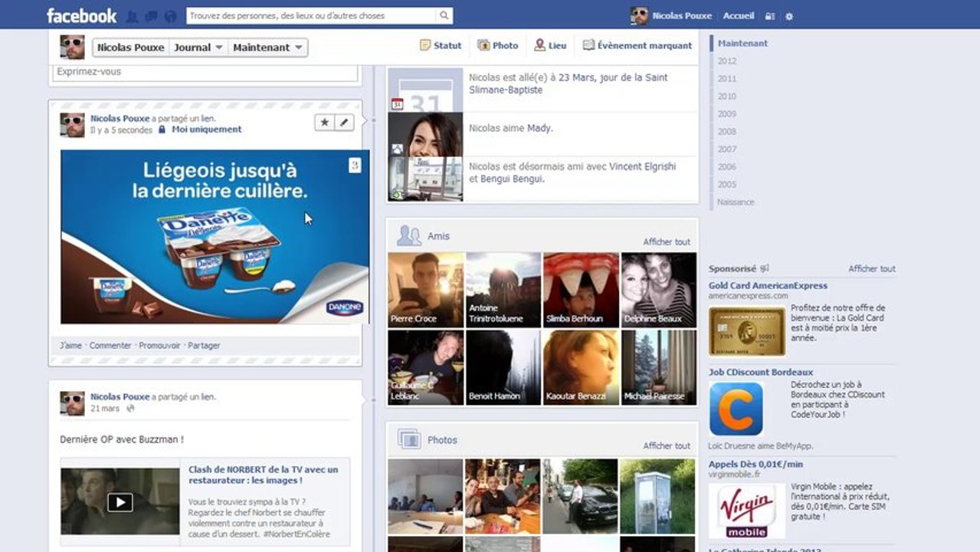Open Pierre Croce friend thumbnail
Screen dimensions: 980x552
[425, 290]
